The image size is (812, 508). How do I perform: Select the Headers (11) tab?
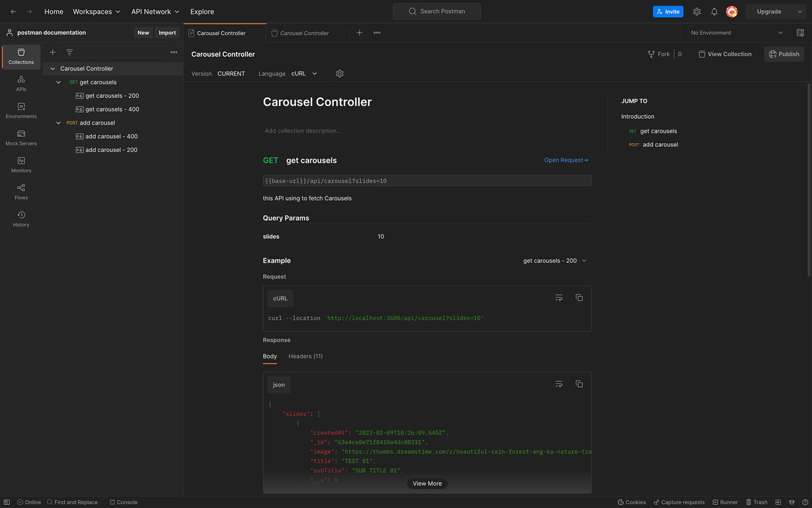(306, 356)
